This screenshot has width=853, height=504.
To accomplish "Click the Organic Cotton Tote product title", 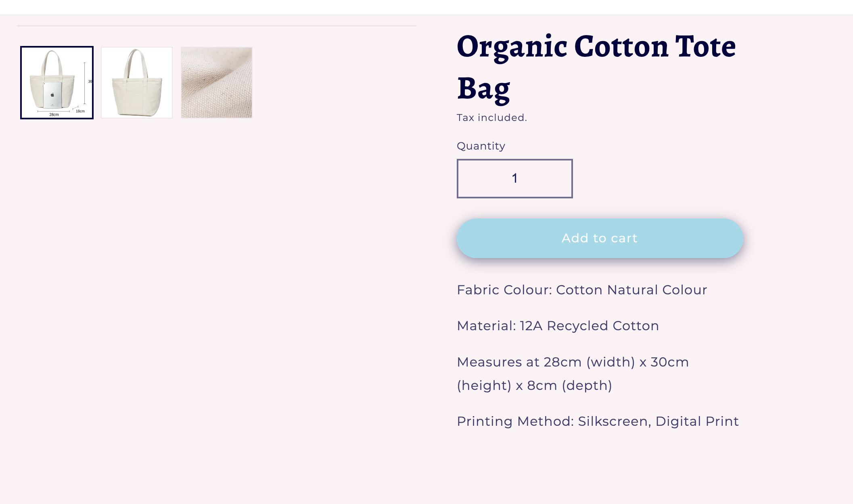I will (596, 47).
